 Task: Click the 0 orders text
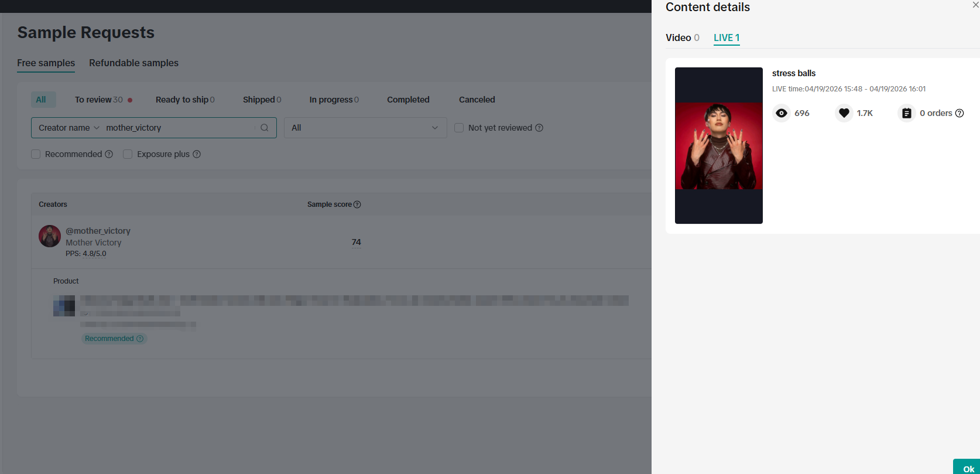click(936, 113)
